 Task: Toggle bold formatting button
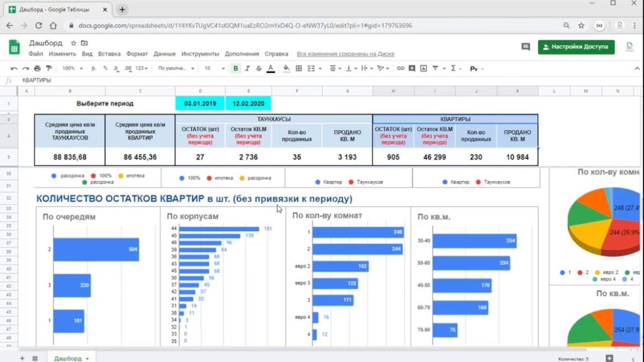[x=236, y=69]
